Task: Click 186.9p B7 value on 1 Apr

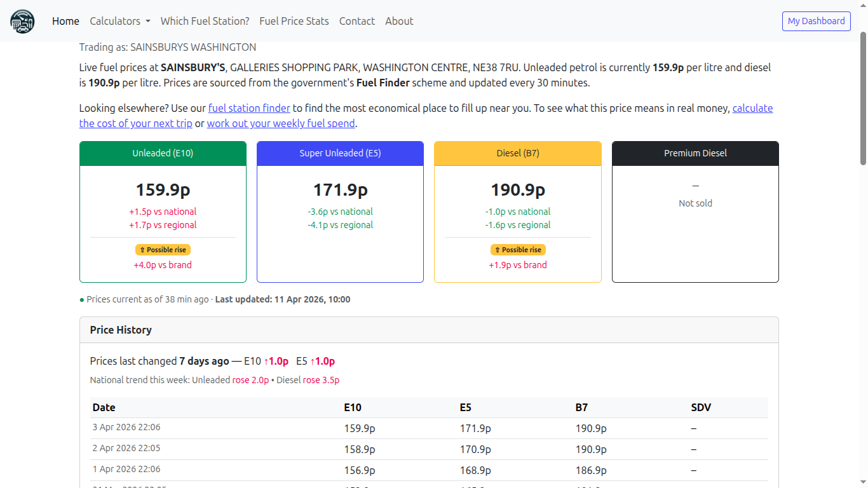Action: point(591,470)
